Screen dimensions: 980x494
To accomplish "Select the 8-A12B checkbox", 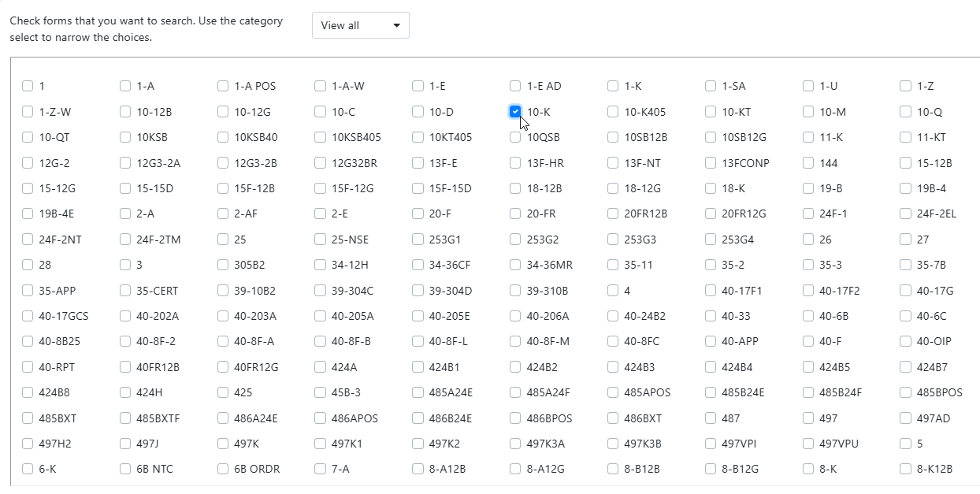I will pos(418,469).
